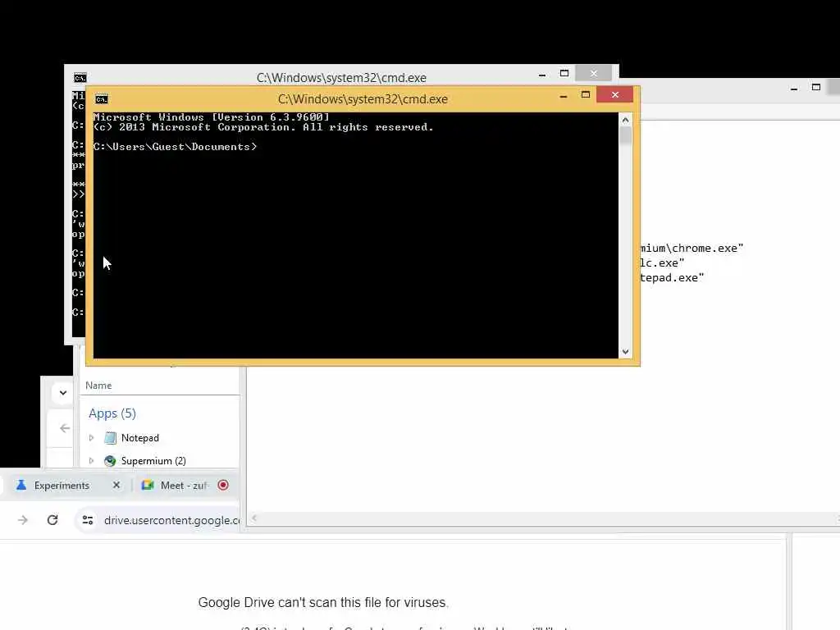Screen dimensions: 840x630
Task: Click the Name column header
Action: [98, 386]
